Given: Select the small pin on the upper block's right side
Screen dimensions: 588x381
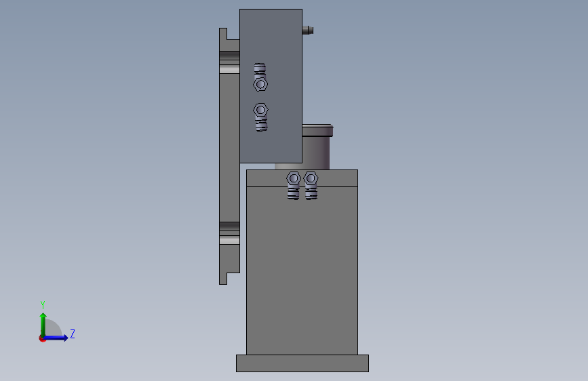Looking at the screenshot, I should click(x=308, y=30).
